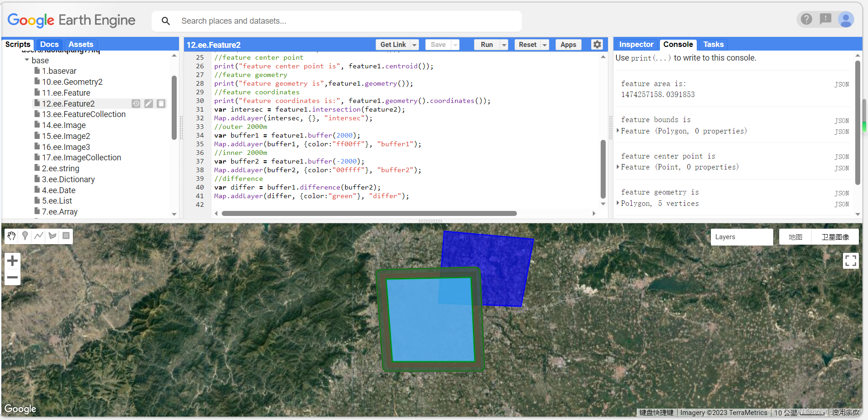Expand the feature bounds Feature (Polygon) entry

618,131
